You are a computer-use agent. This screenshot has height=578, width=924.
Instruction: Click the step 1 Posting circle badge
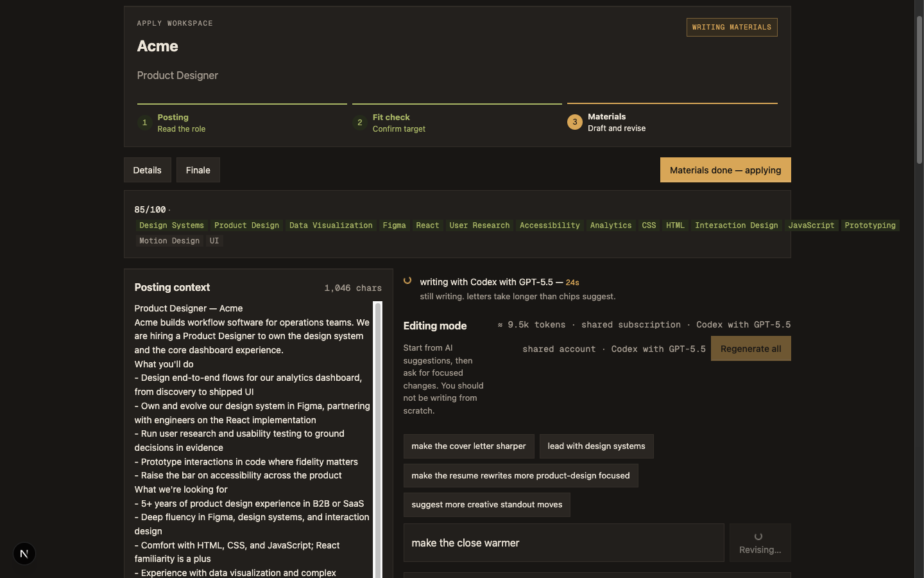tap(144, 123)
